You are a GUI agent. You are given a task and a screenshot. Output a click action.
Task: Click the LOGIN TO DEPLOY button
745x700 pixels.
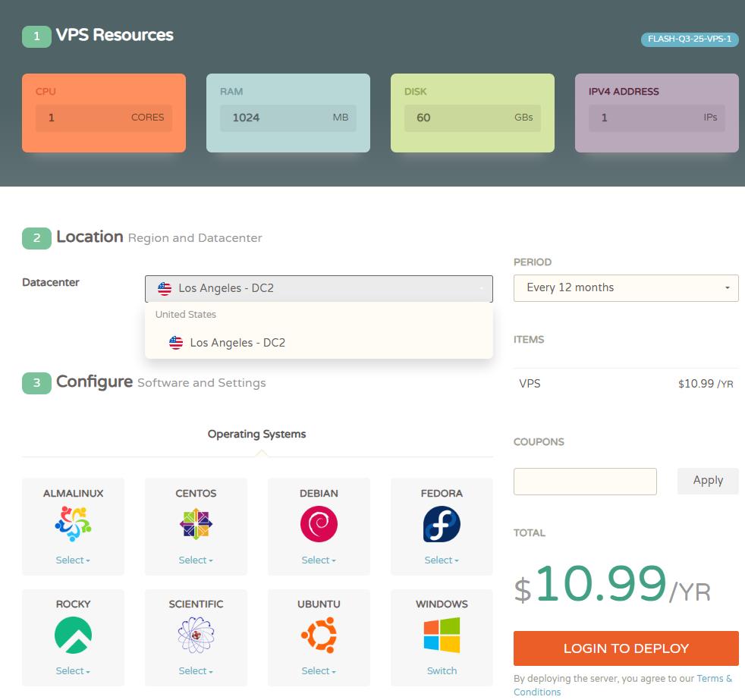626,648
